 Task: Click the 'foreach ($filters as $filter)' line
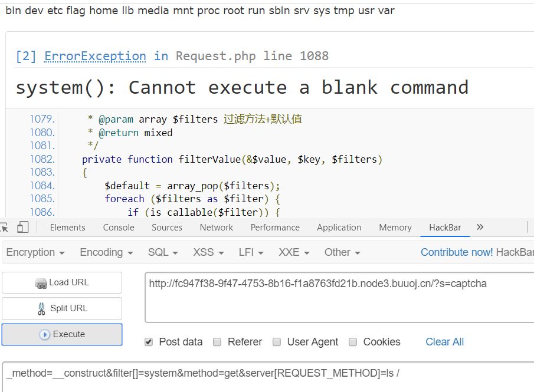click(192, 199)
